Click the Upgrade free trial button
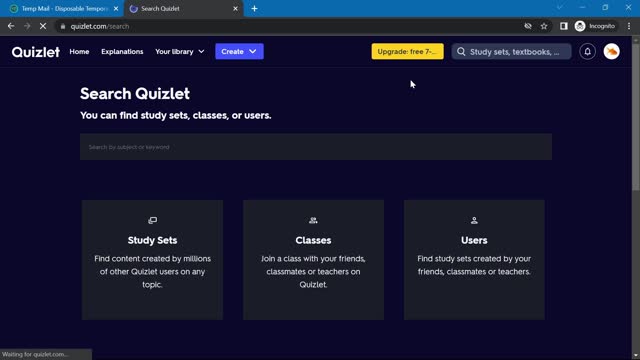640x360 pixels. pos(407,51)
